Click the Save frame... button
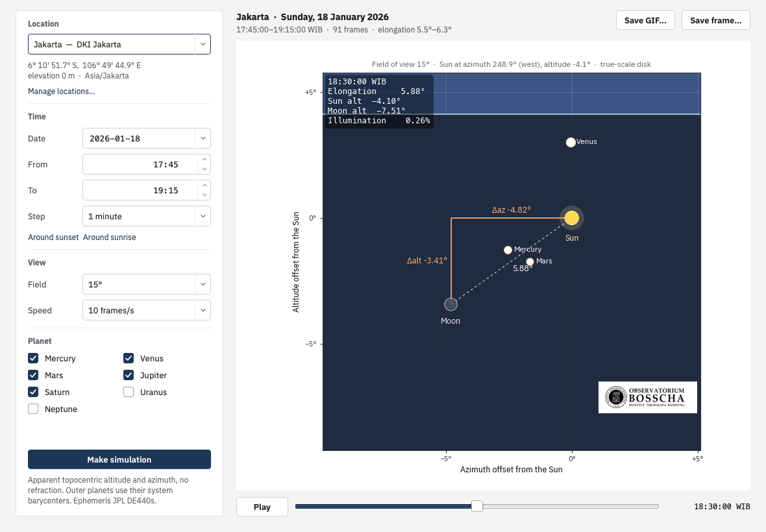 (715, 20)
